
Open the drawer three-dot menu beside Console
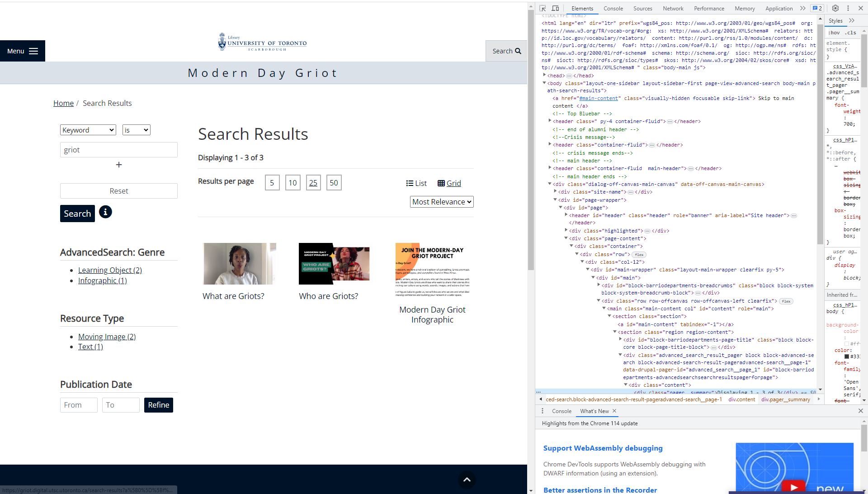coord(542,411)
